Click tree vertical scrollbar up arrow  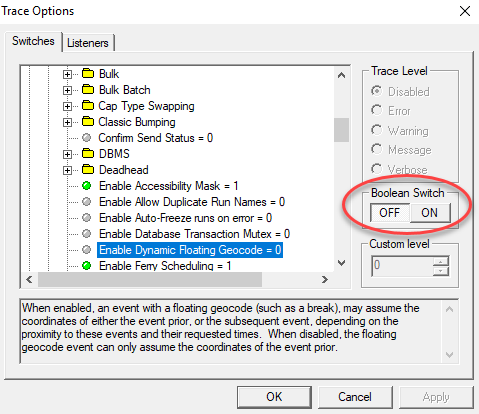[x=341, y=75]
